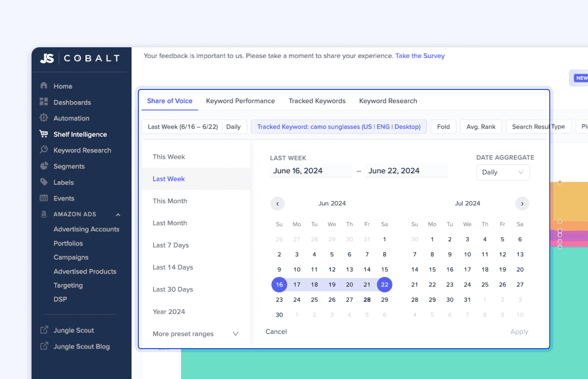Click the Keyword Research magnifier icon
588x379 pixels.
click(x=44, y=150)
